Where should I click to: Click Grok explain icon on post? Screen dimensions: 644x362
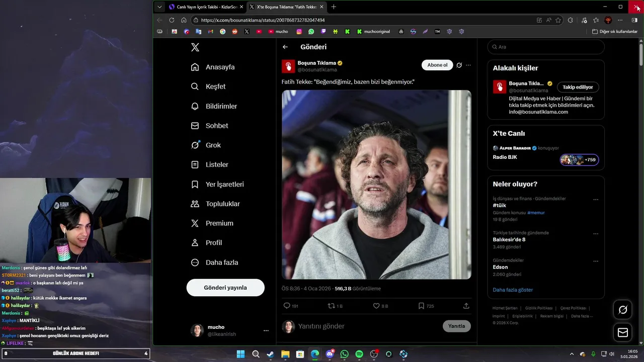point(459,65)
